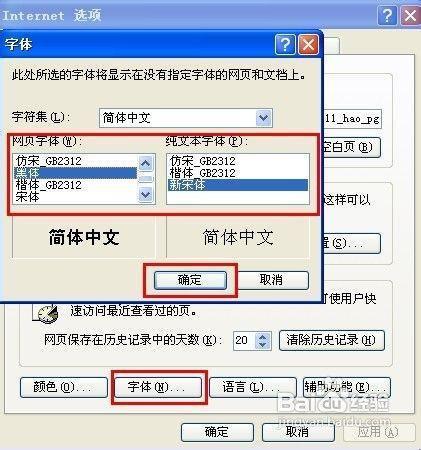Click the history days field showing 20
Screen dimensions: 421x450
point(244,340)
